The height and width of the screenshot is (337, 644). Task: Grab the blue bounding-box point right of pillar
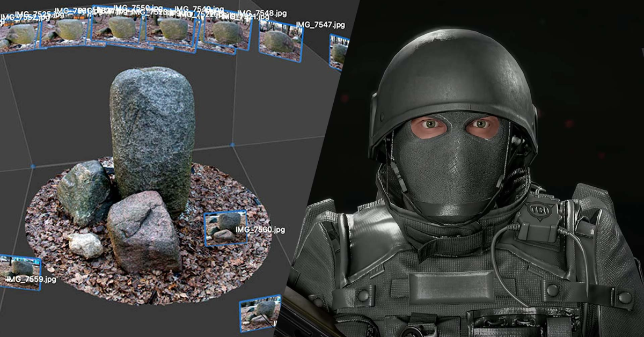(x=232, y=145)
